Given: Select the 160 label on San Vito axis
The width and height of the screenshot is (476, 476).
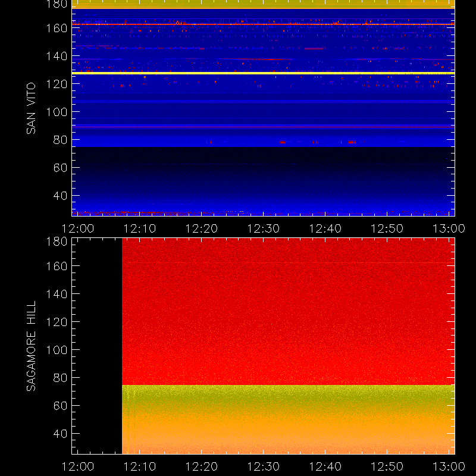Looking at the screenshot, I should [57, 28].
